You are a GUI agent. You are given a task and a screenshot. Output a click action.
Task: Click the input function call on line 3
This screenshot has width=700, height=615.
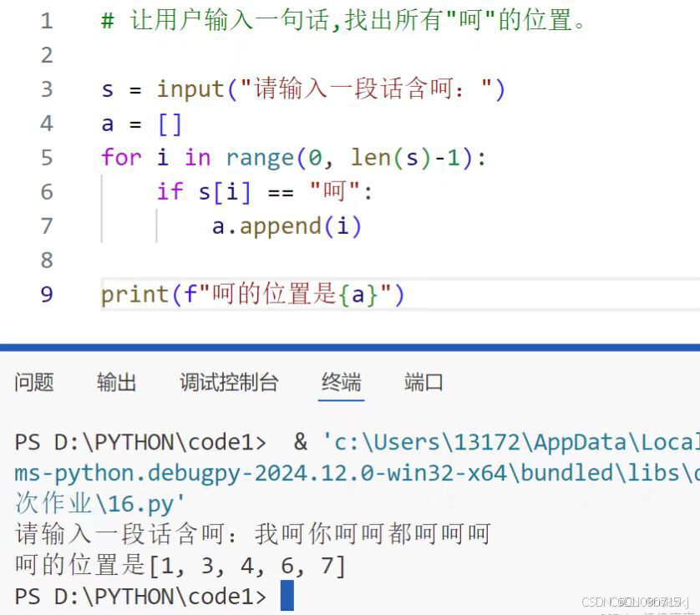click(331, 89)
